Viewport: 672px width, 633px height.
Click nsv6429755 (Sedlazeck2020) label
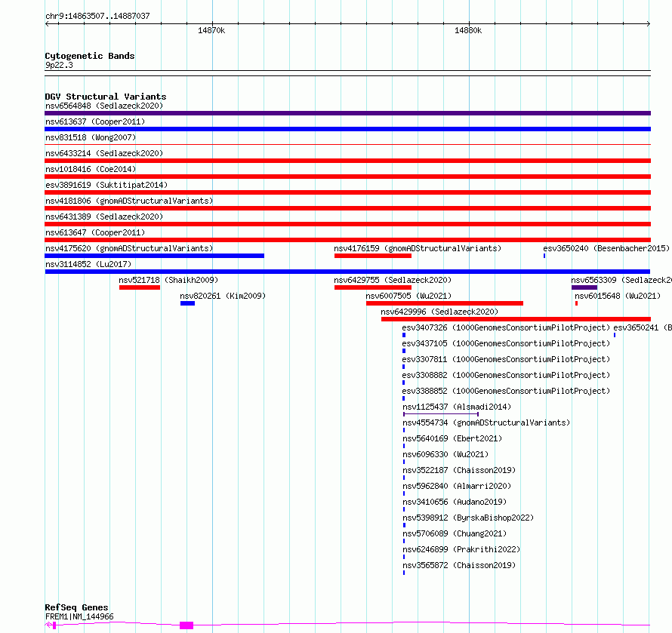click(393, 280)
